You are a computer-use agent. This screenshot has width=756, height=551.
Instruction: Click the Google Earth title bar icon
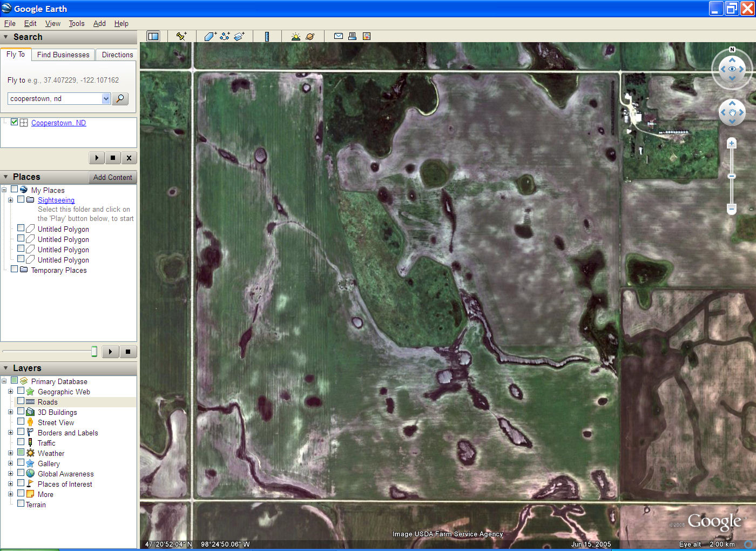6,8
